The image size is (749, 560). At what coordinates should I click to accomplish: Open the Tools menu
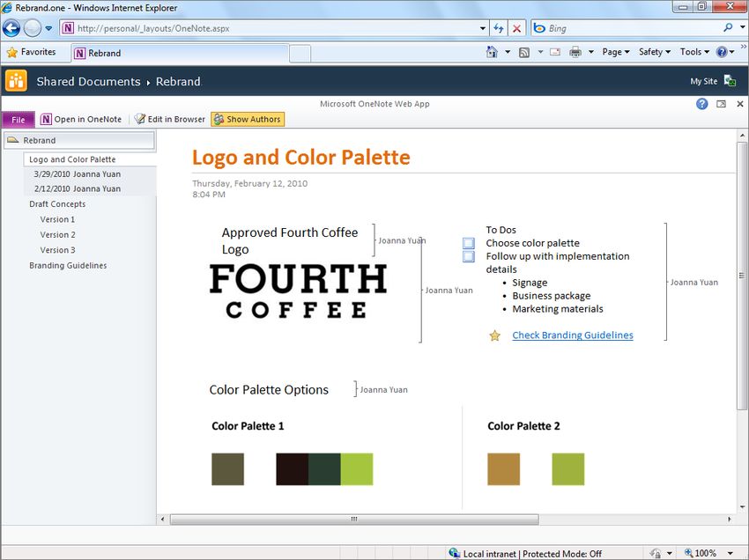click(694, 52)
